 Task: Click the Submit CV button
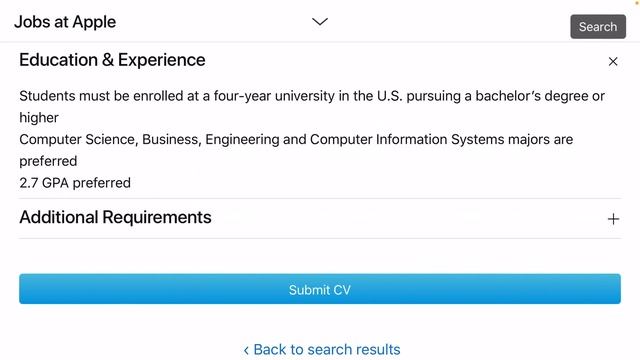[x=320, y=289]
